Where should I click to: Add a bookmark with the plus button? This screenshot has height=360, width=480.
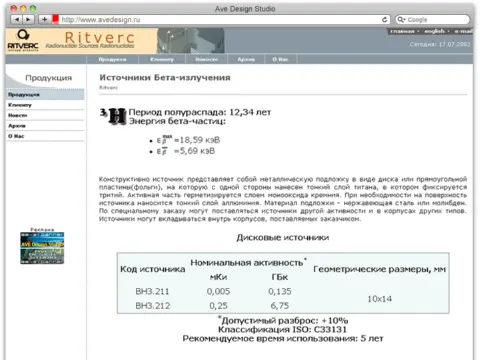point(44,20)
